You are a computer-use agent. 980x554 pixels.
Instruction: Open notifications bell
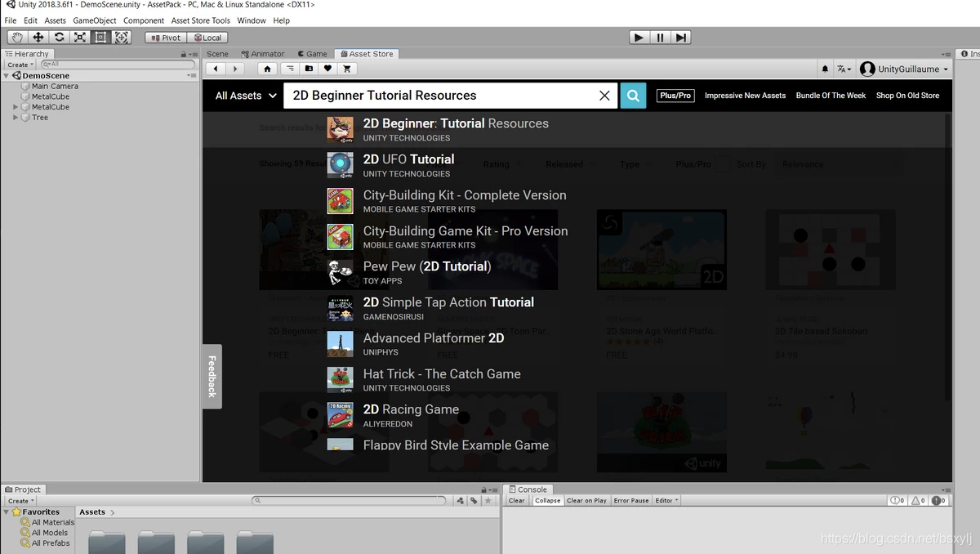[825, 69]
